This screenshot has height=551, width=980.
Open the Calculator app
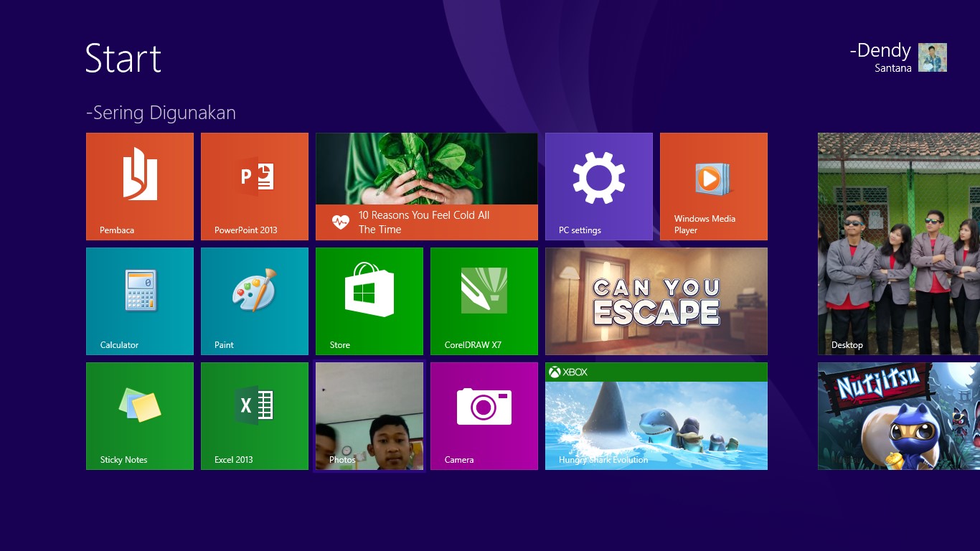139,301
